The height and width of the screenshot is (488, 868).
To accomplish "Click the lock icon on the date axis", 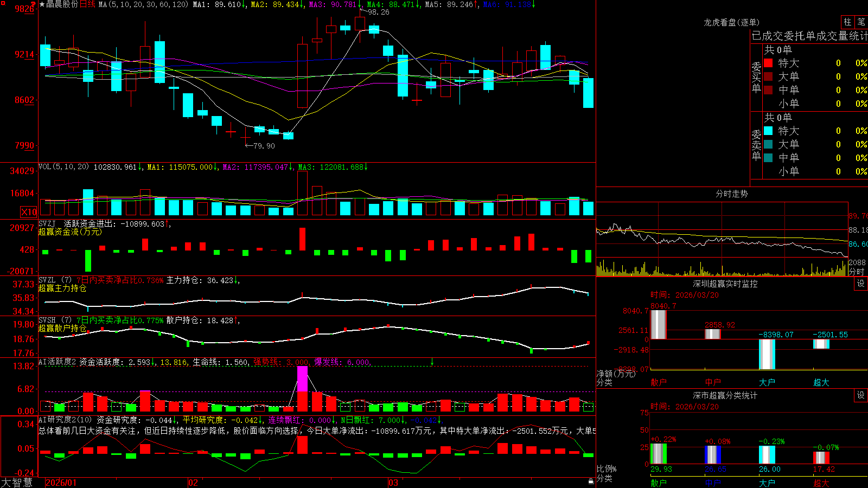I will point(591,481).
